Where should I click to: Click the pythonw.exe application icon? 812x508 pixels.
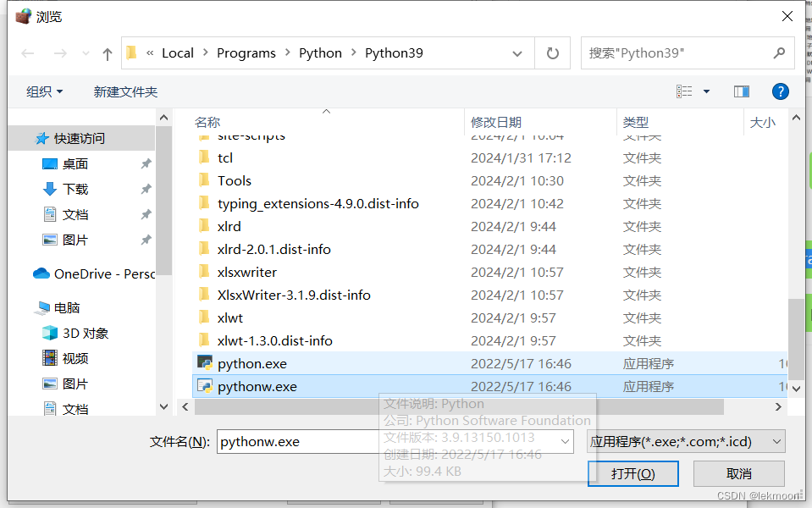tap(205, 386)
